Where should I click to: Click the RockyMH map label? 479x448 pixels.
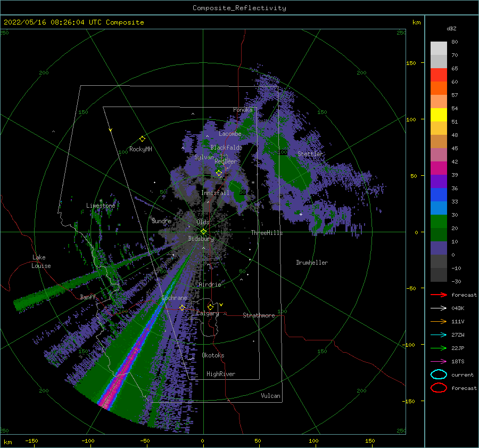coord(141,149)
